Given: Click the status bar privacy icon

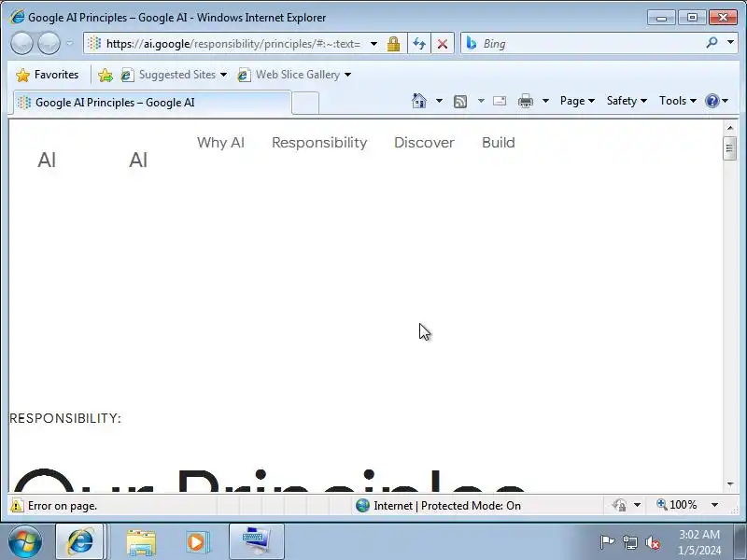Looking at the screenshot, I should 619,505.
